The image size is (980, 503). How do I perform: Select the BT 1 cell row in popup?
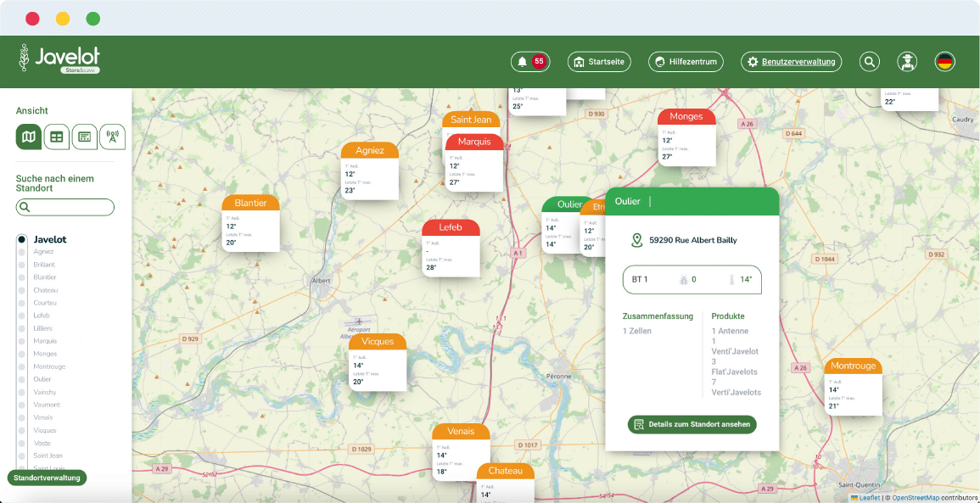point(692,280)
